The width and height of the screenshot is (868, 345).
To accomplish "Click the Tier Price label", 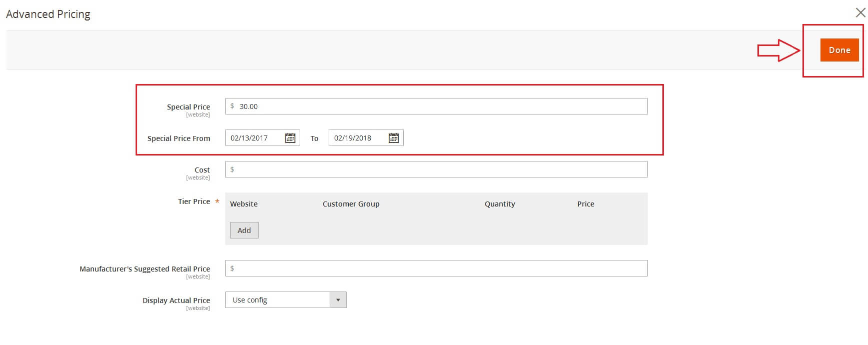I will point(194,201).
